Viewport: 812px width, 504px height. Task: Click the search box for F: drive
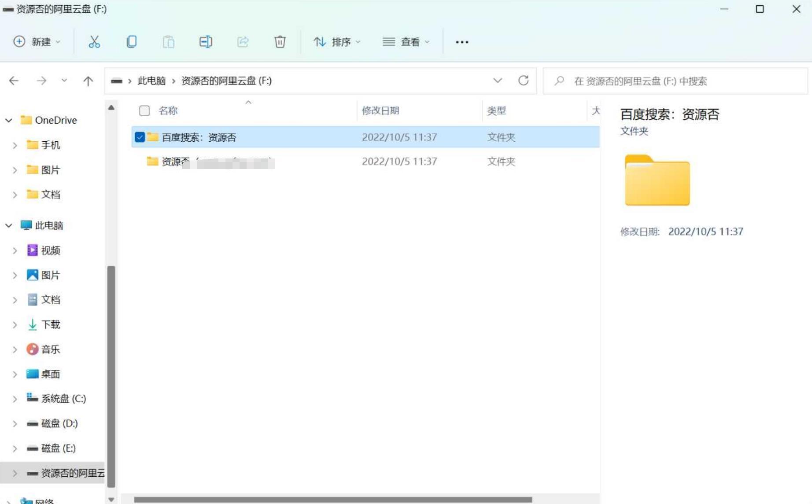pyautogui.click(x=675, y=81)
